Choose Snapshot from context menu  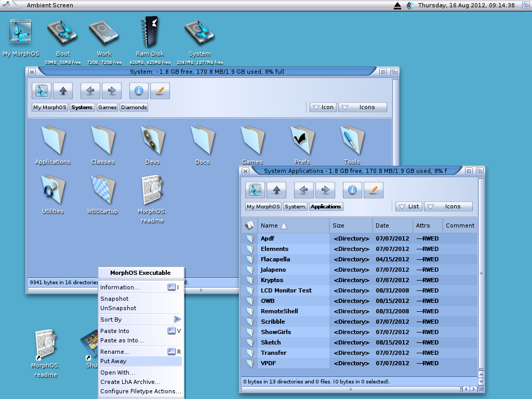point(140,299)
